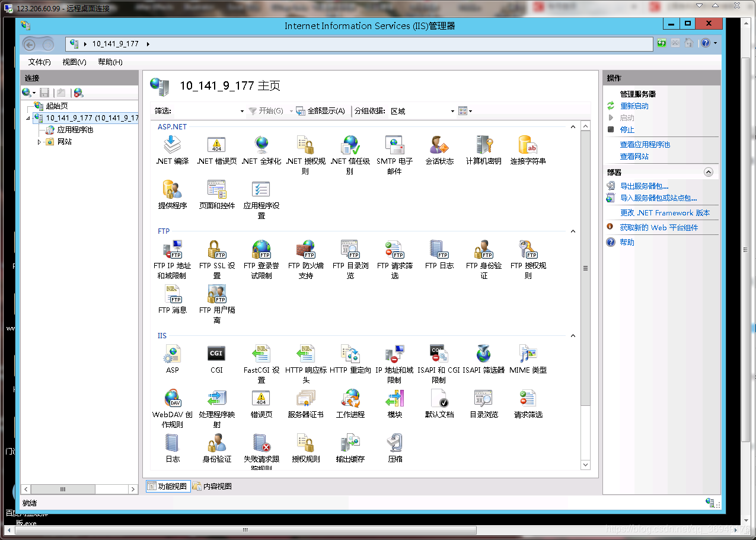Open FTP 登录尝试限制 feature

(x=261, y=259)
